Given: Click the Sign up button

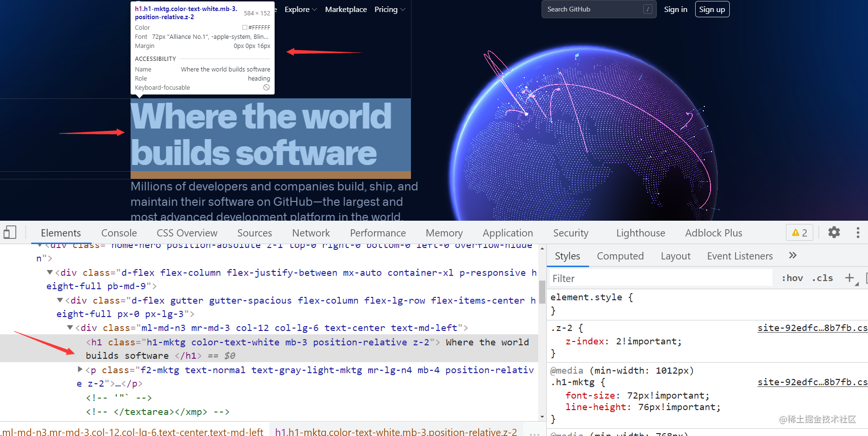Looking at the screenshot, I should tap(712, 9).
